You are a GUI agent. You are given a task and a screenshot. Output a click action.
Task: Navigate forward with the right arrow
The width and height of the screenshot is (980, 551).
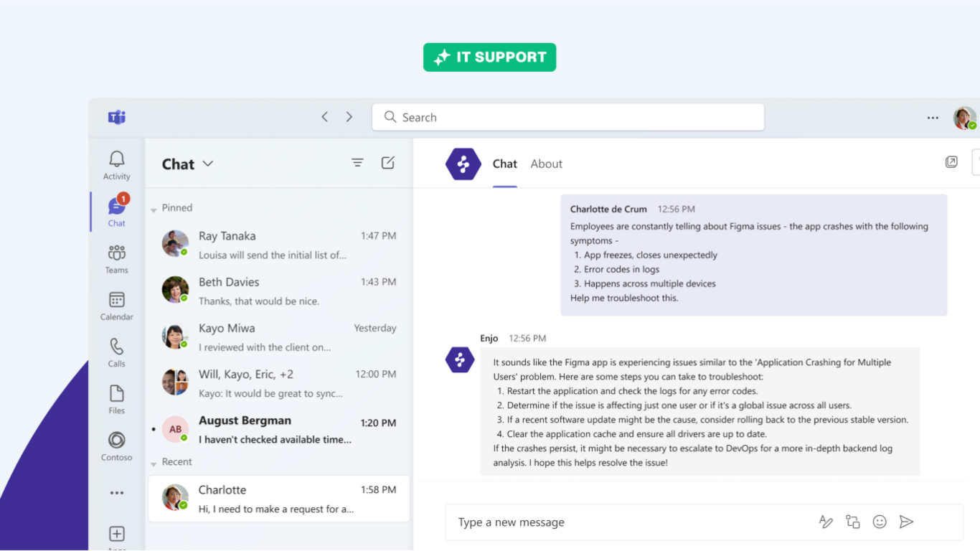tap(349, 117)
